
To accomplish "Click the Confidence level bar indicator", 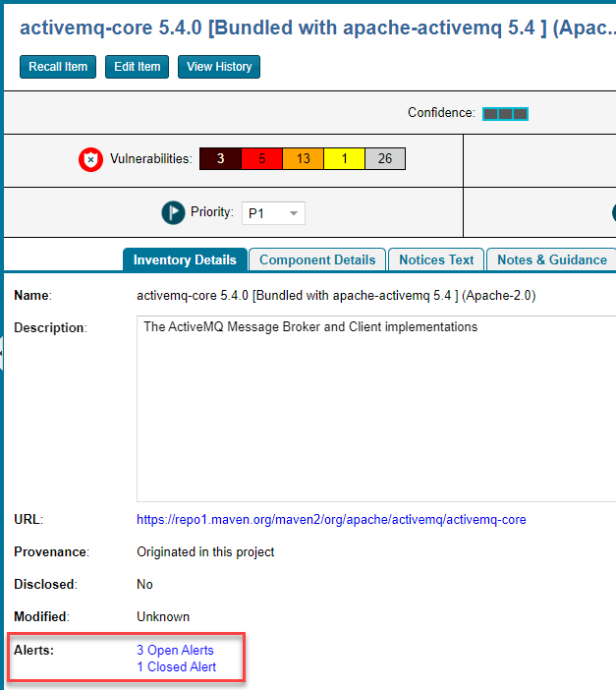I will pos(505,114).
